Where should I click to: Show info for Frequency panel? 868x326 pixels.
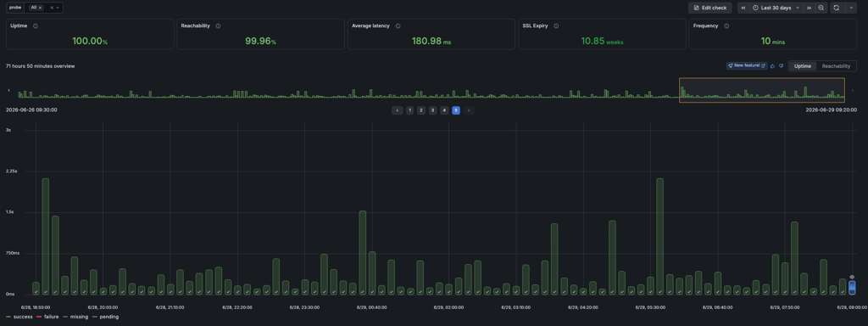pos(726,26)
